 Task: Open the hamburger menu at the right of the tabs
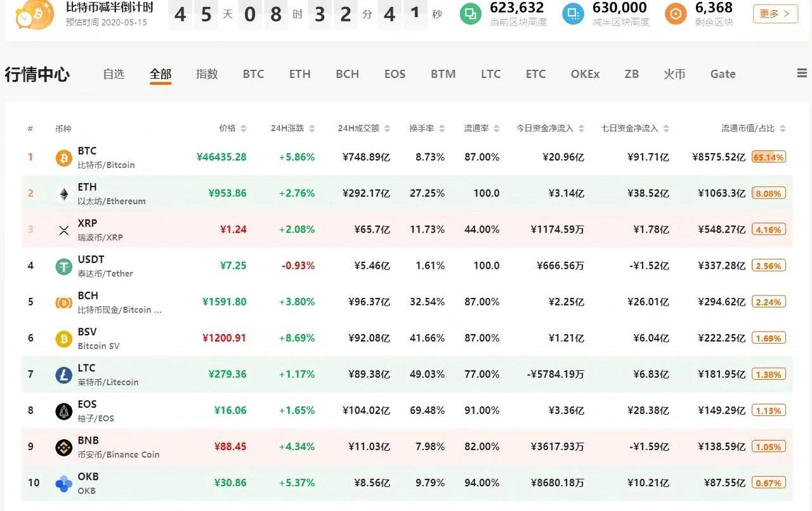point(802,74)
